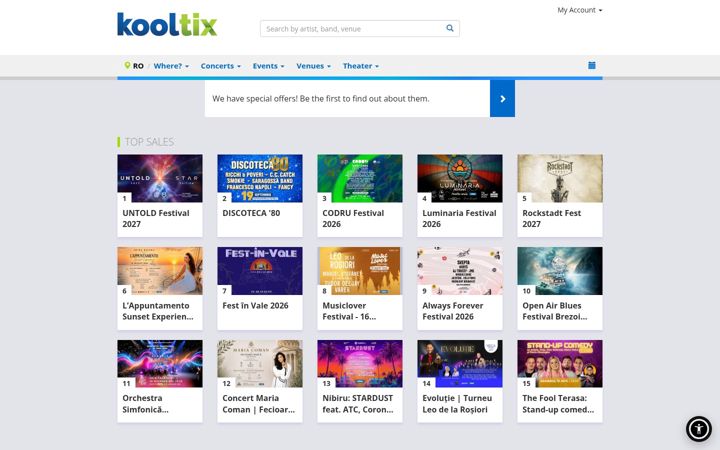Image resolution: width=720 pixels, height=450 pixels.
Task: Expand the Theater menu
Action: coord(361,66)
